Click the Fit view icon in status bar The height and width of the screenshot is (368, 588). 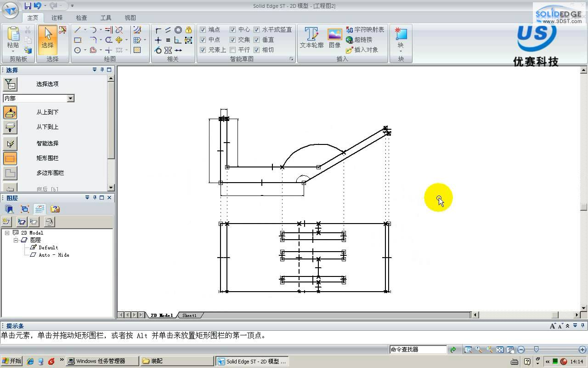(x=500, y=350)
